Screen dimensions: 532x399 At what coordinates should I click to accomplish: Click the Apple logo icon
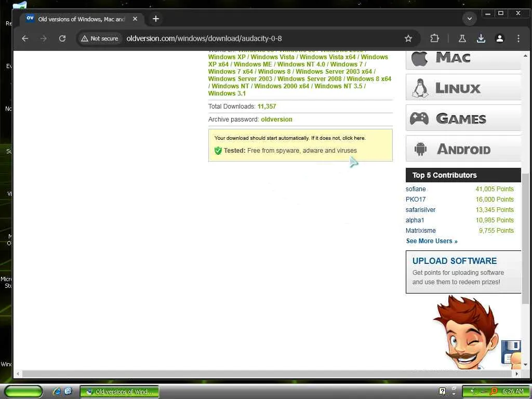419,58
